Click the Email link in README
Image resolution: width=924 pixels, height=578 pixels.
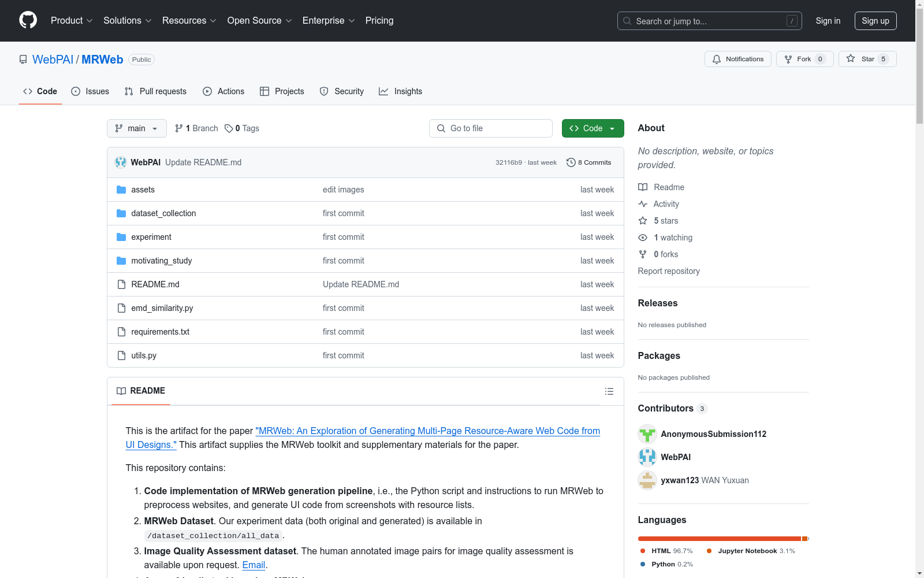click(254, 565)
